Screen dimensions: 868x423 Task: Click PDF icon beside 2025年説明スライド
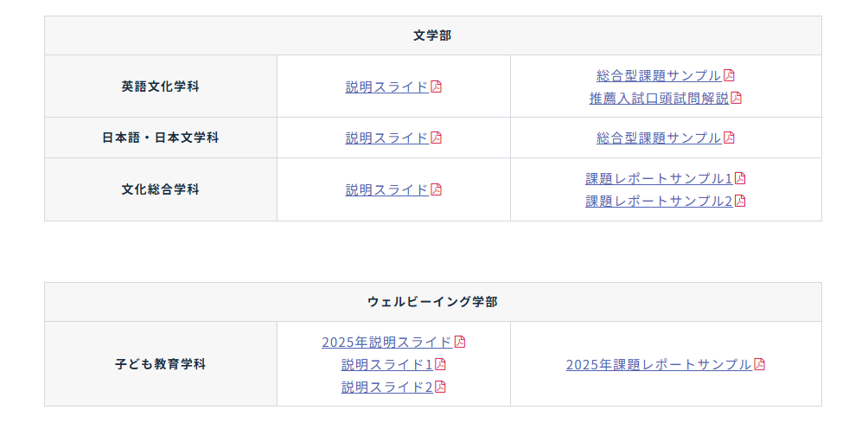tap(460, 343)
